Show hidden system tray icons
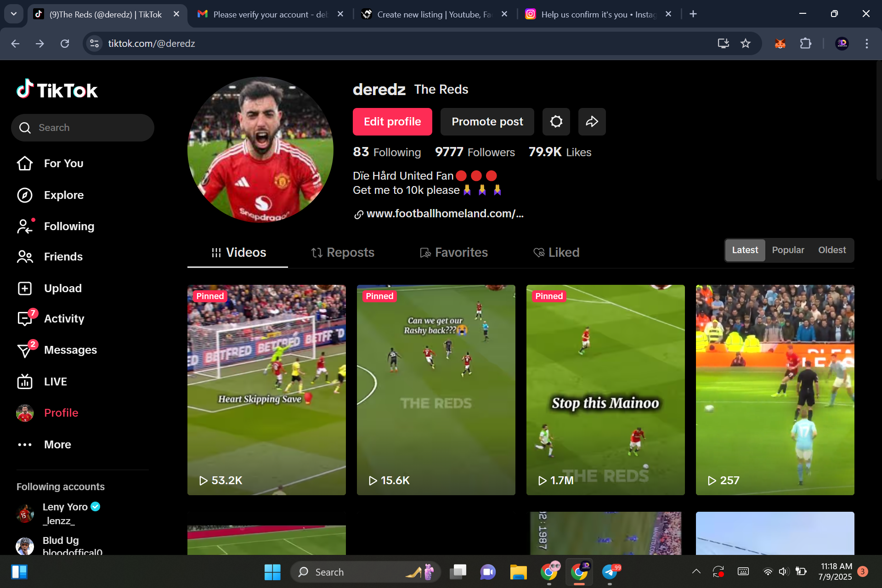Image resolution: width=882 pixels, height=588 pixels. click(696, 571)
